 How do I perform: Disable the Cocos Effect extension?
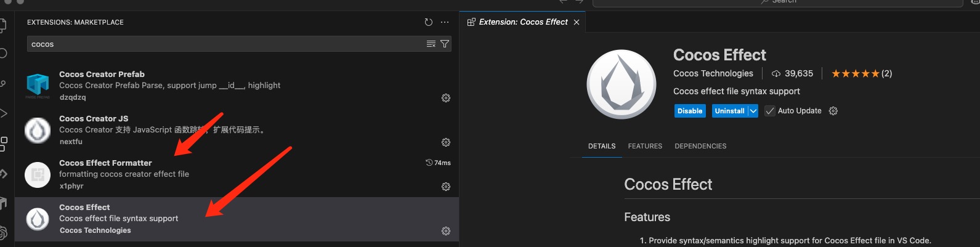(690, 111)
